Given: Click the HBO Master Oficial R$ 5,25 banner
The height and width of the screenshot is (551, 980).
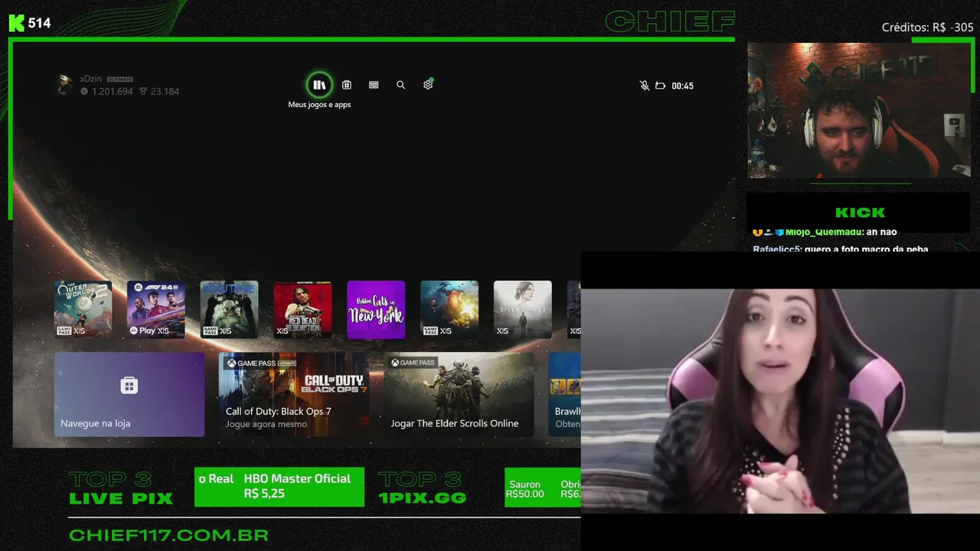Looking at the screenshot, I should click(279, 487).
